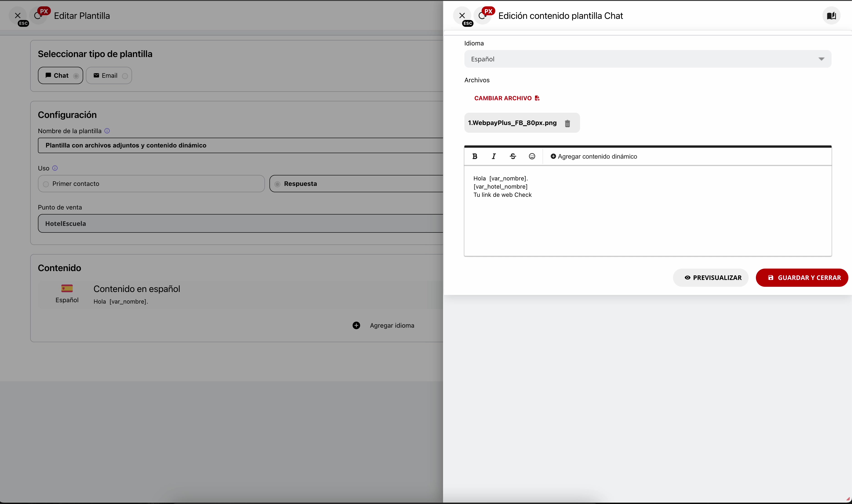The image size is (852, 504).
Task: Choose Respuesta usage option
Action: pos(277,184)
